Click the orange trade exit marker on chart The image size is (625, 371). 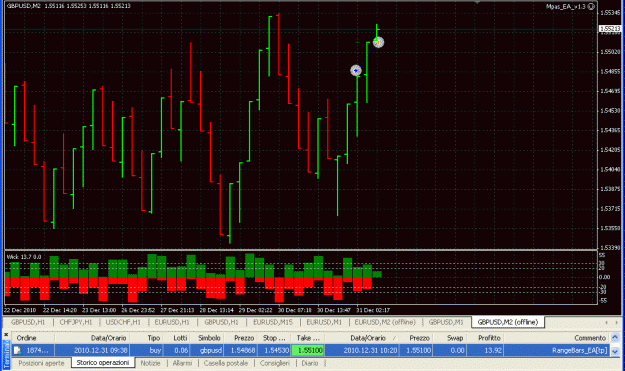pyautogui.click(x=378, y=42)
